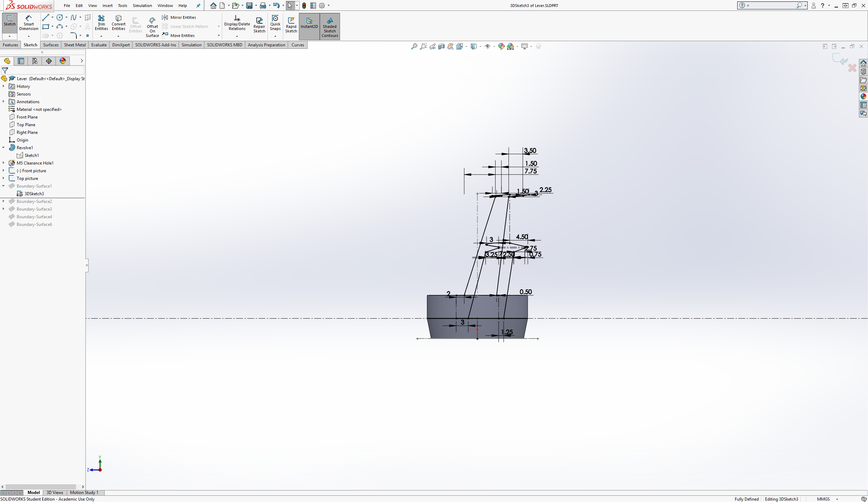Screen dimensions: 868x502
Task: Open Display/Delete Relations
Action: 237,23
